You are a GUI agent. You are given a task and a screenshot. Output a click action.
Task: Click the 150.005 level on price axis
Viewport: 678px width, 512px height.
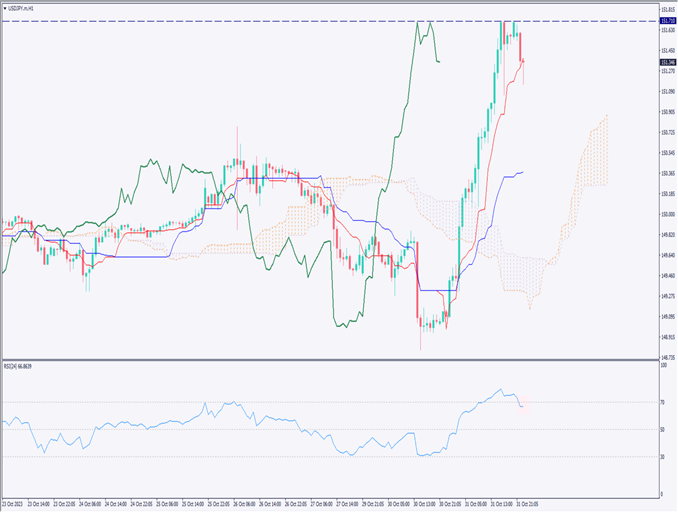point(667,214)
